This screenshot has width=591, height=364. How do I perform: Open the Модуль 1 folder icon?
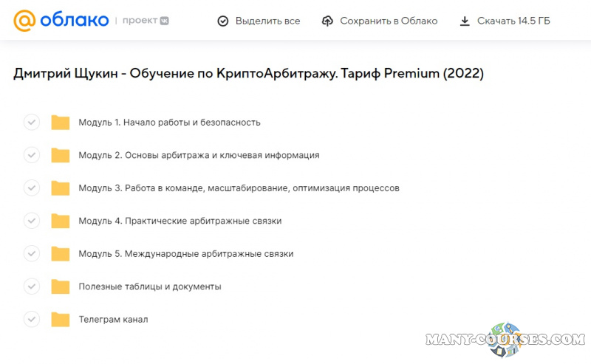(60, 123)
